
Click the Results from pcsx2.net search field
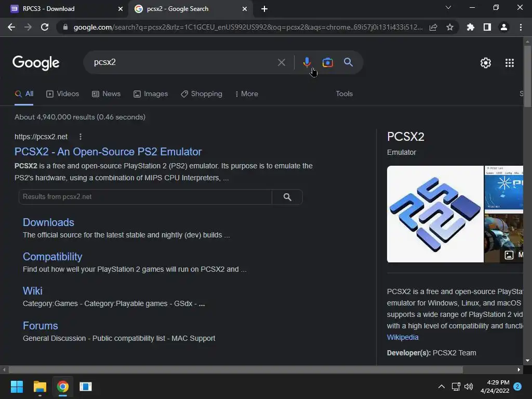point(145,197)
